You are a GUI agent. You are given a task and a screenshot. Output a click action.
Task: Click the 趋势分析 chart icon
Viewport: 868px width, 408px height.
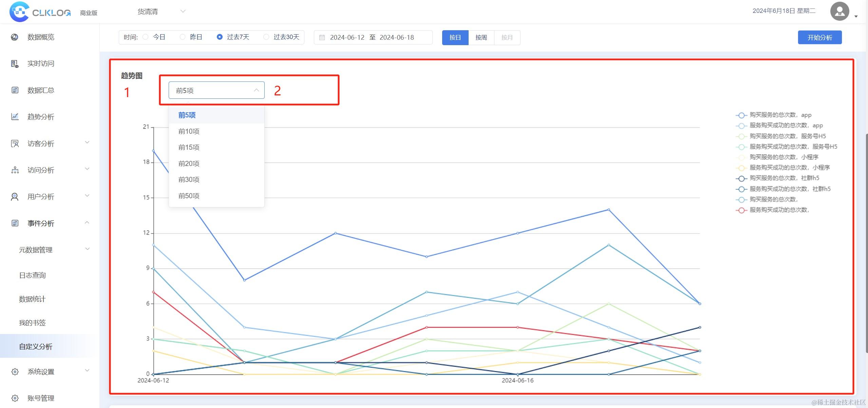click(15, 117)
